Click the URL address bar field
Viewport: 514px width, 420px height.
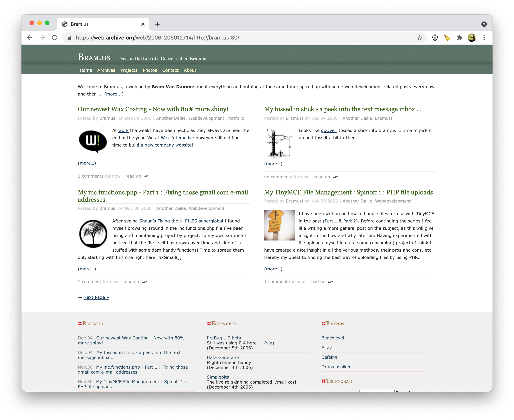point(242,38)
